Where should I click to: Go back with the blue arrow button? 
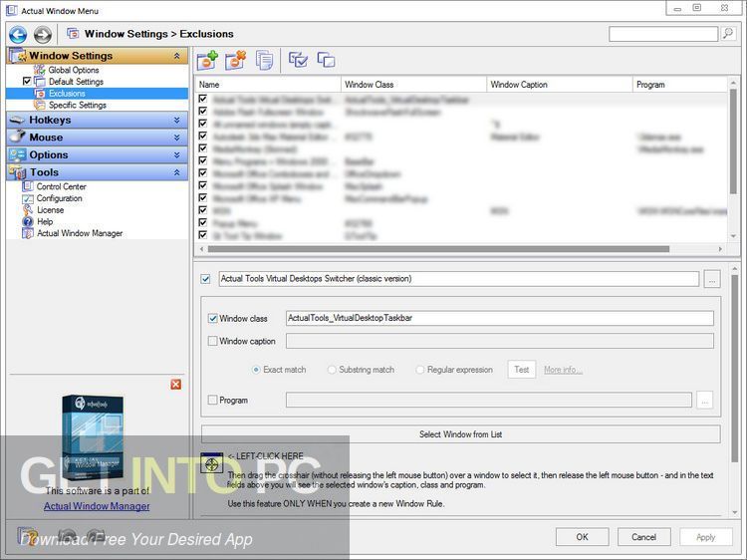(18, 34)
